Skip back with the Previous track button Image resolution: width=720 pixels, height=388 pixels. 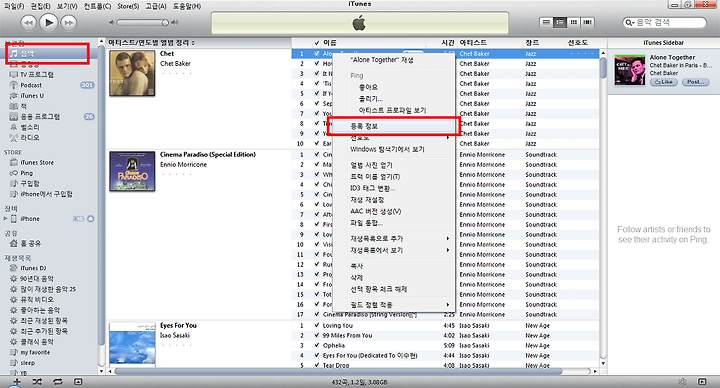tap(28, 22)
